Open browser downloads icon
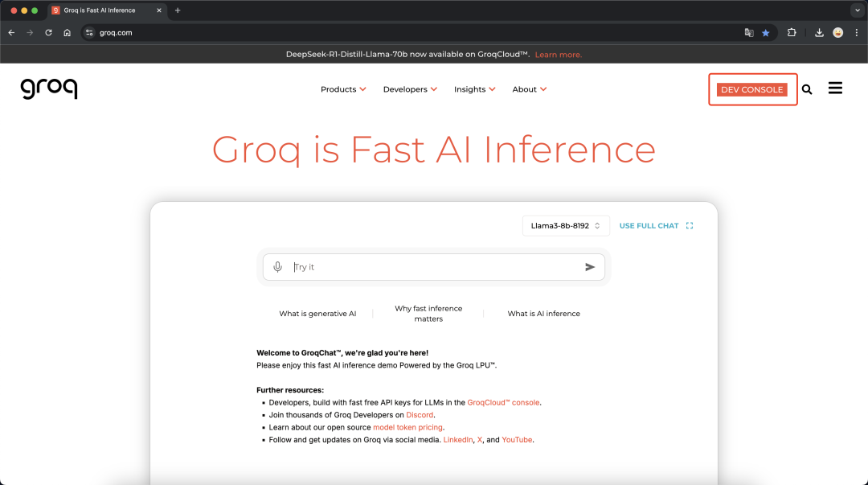Viewport: 868px width, 485px height. click(x=819, y=33)
